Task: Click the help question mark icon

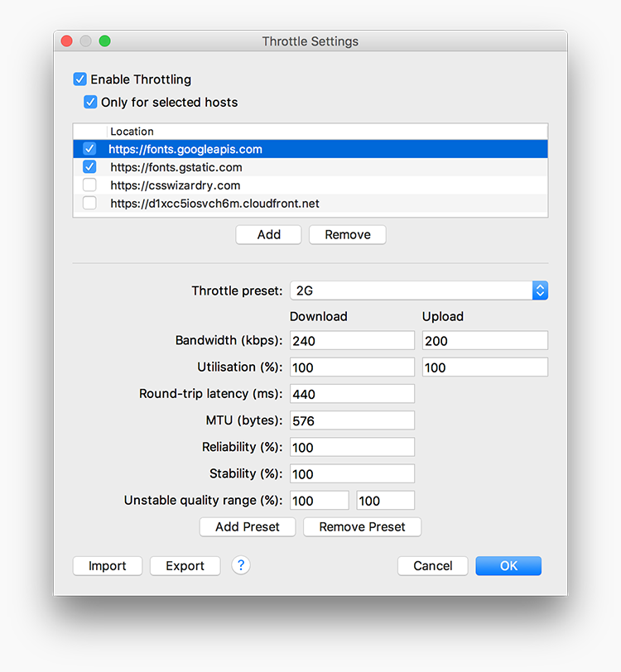Action: point(241,565)
